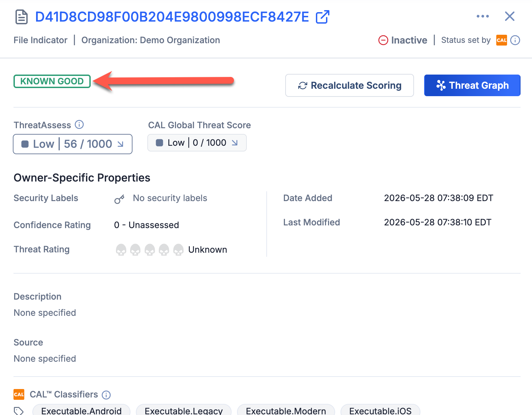Click the Security Labels field label

pos(46,198)
